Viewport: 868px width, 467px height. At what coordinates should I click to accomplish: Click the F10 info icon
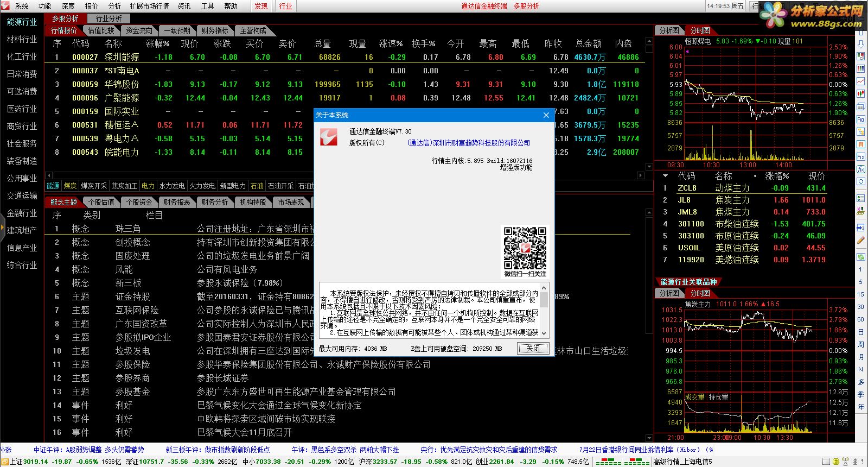[x=861, y=119]
